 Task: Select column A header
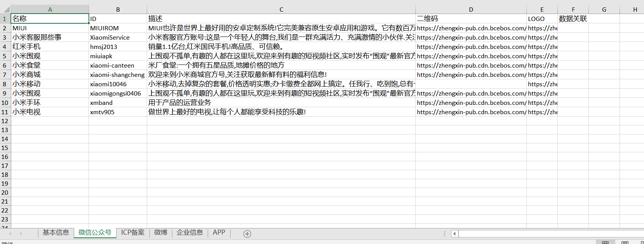(50, 9)
